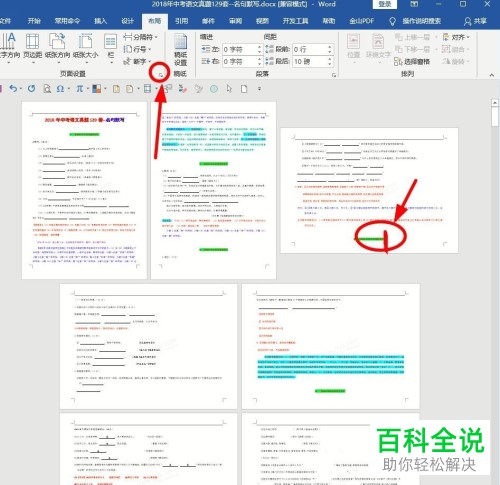Click the 操作说明搜索 tell-me search box
Image resolution: width=500 pixels, height=485 pixels.
pos(421,21)
